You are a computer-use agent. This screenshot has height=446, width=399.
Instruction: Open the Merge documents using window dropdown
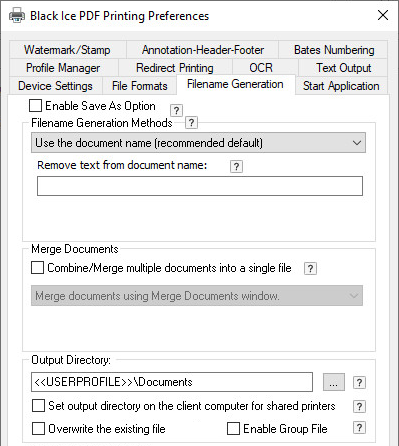pyautogui.click(x=197, y=296)
